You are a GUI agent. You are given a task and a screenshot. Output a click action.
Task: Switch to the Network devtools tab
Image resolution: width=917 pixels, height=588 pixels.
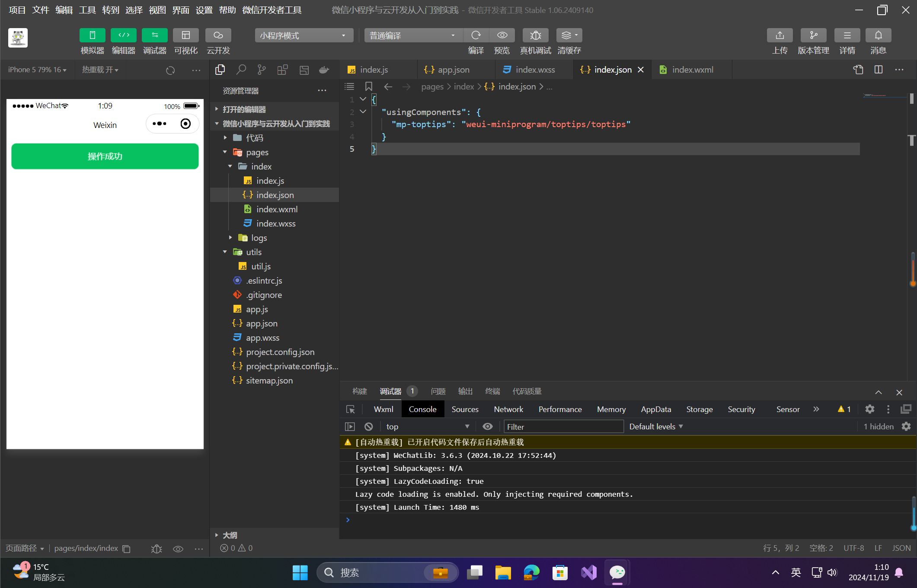(508, 409)
